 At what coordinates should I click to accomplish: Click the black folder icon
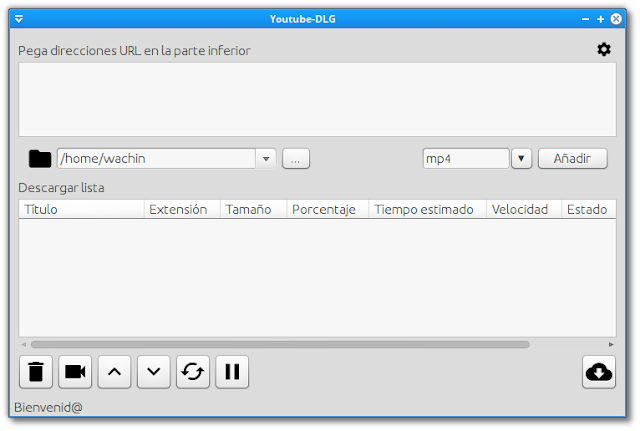(x=40, y=159)
